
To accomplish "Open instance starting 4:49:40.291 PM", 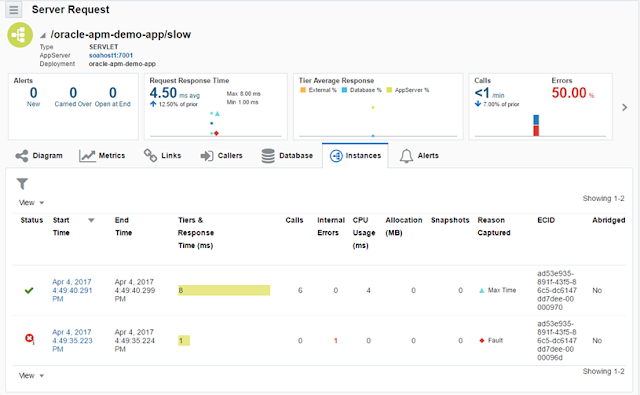I will pos(72,291).
